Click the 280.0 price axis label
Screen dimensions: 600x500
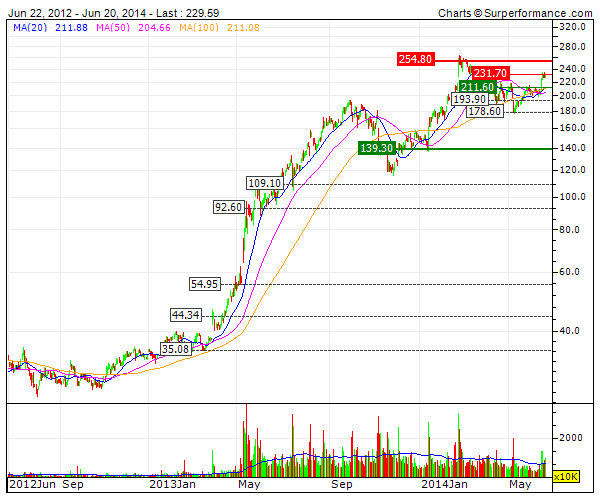(x=572, y=47)
